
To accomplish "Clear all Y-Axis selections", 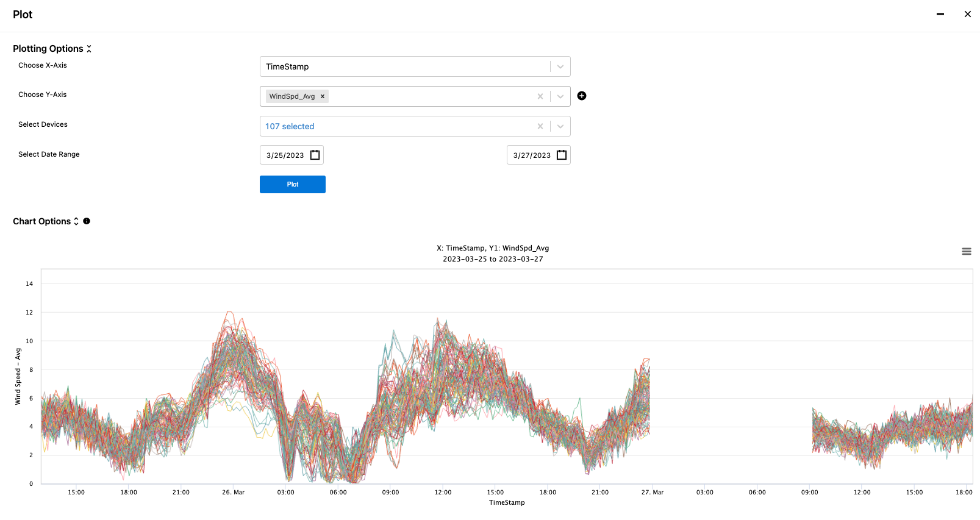I will [x=540, y=96].
